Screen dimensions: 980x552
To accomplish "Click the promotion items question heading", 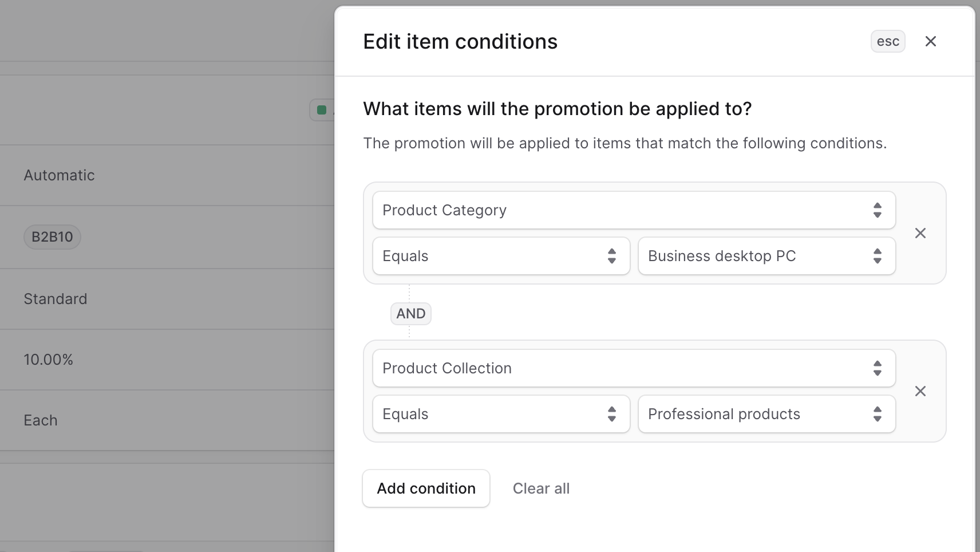I will 557,109.
